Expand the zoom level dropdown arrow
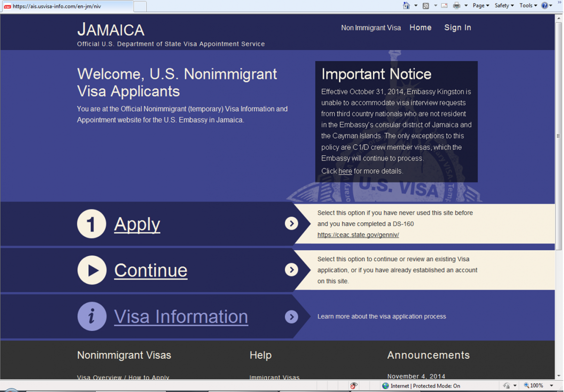The image size is (564, 392). click(551, 386)
